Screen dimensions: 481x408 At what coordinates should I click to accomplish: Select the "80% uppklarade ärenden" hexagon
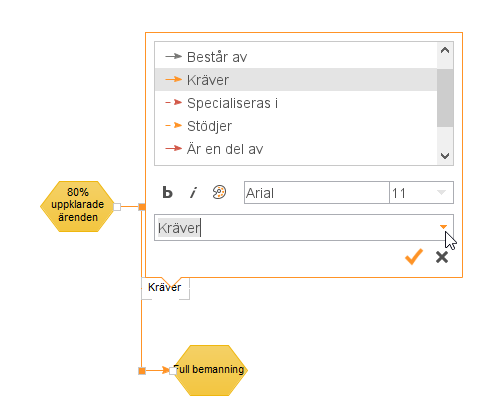click(78, 206)
